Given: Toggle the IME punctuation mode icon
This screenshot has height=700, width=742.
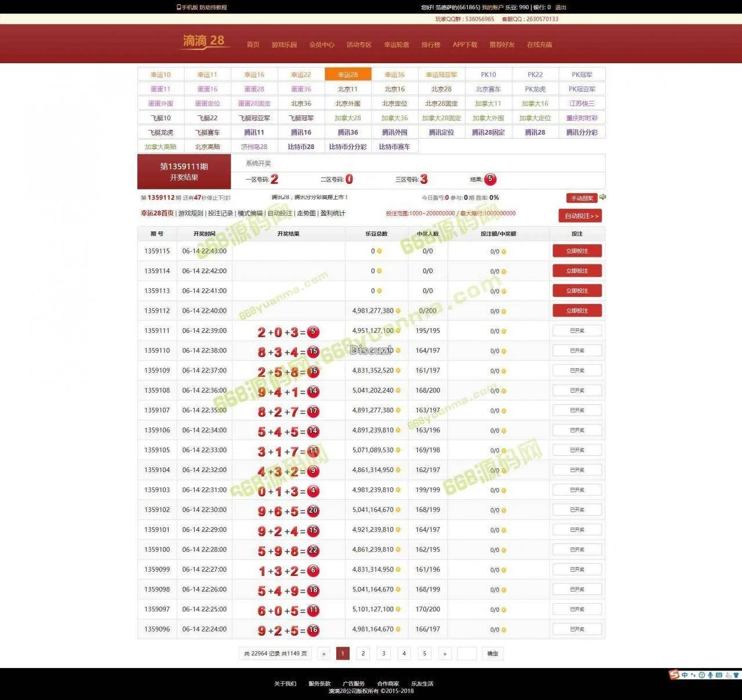Looking at the screenshot, I should 693,675.
